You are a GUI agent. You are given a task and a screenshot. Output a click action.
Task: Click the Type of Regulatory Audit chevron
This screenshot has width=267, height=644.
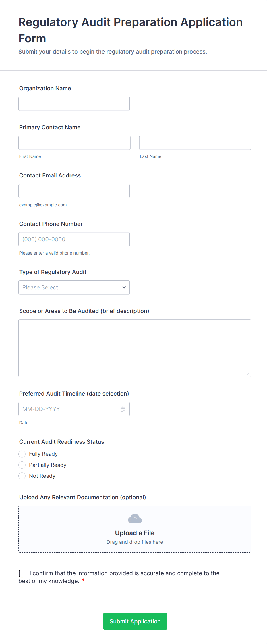click(x=124, y=287)
